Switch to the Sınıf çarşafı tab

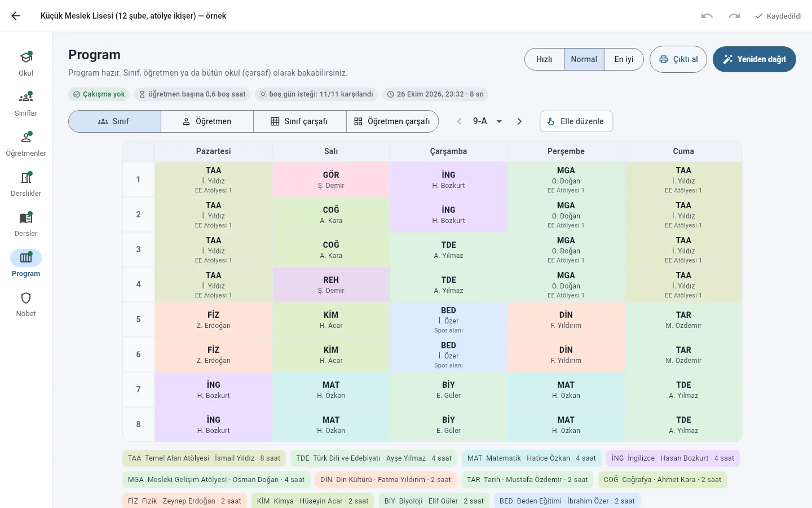pos(299,121)
